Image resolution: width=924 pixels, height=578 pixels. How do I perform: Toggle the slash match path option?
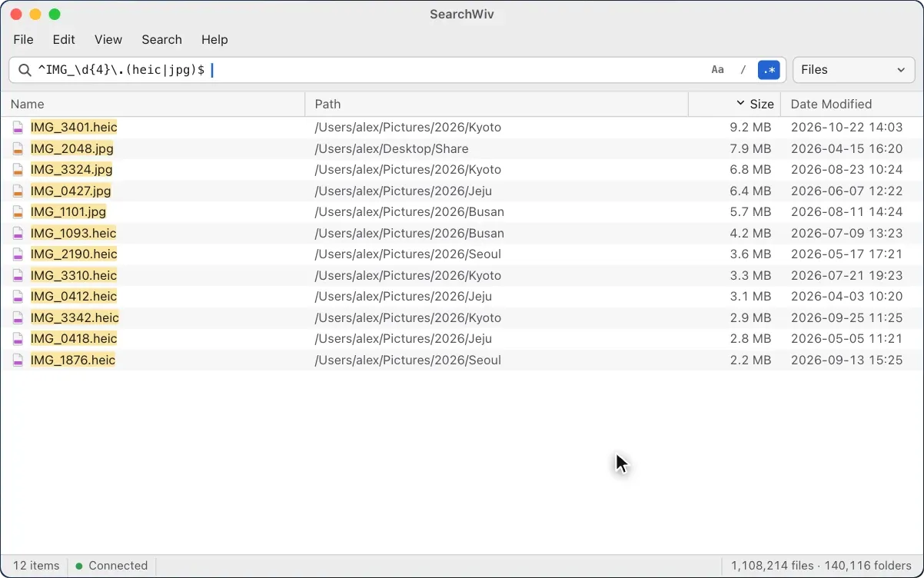tap(743, 70)
